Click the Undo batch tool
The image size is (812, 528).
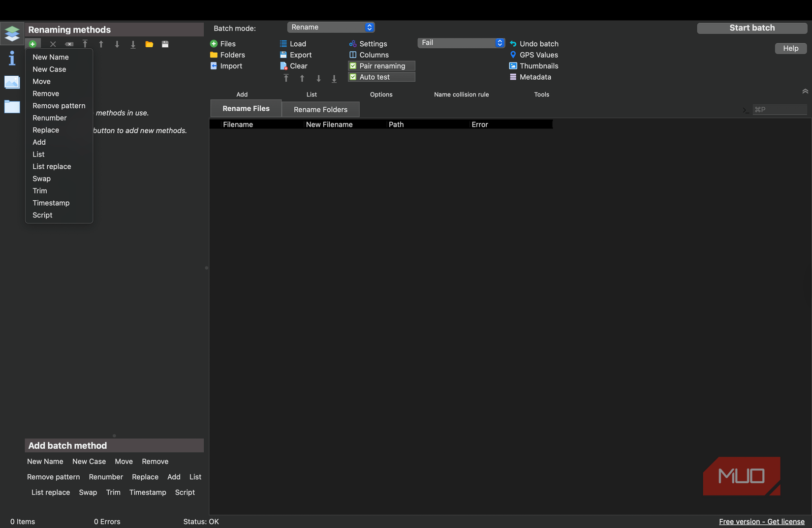coord(534,44)
